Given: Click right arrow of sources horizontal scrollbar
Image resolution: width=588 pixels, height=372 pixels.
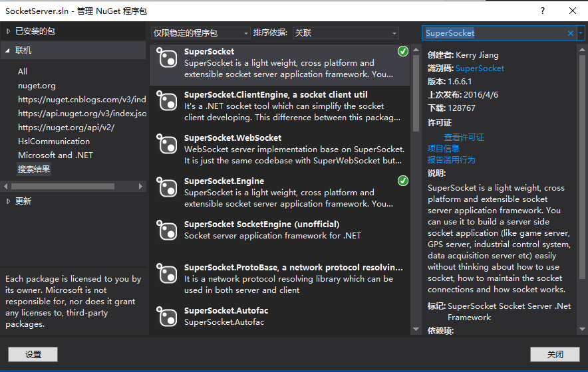Looking at the screenshot, I should click(x=140, y=186).
